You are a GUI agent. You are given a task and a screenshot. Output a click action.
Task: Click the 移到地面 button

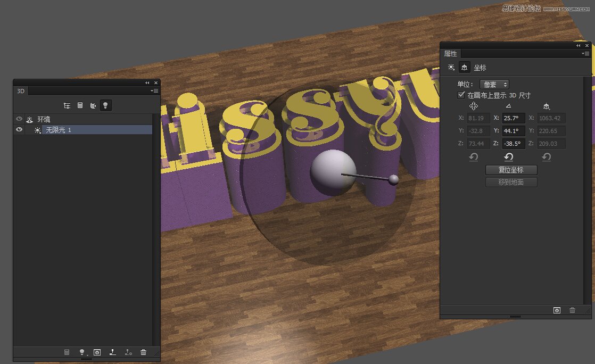point(511,182)
